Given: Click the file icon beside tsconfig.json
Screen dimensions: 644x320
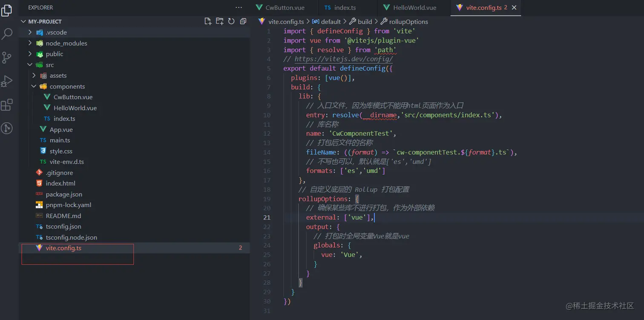Looking at the screenshot, I should click(x=39, y=226).
